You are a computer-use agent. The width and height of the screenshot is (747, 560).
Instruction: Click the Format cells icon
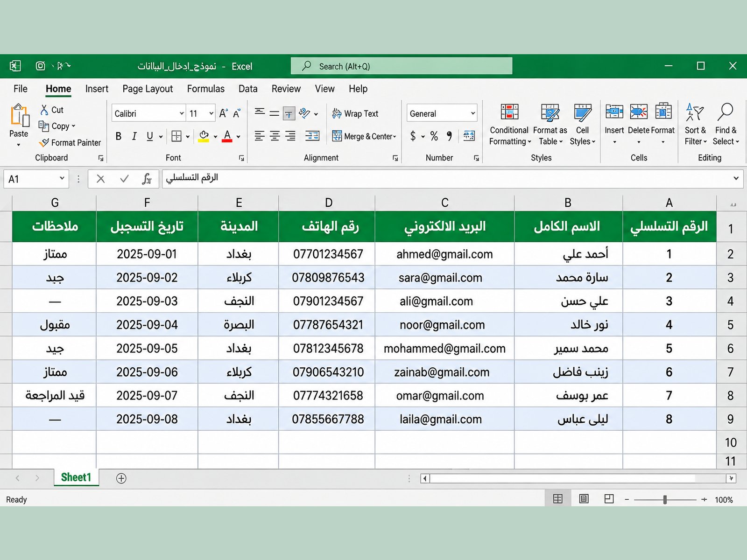click(663, 112)
